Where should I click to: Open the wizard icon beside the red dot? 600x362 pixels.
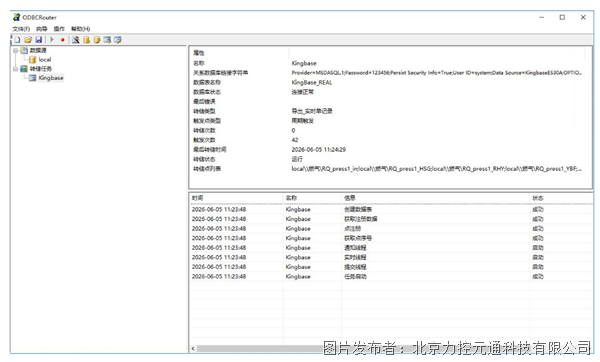click(x=76, y=40)
